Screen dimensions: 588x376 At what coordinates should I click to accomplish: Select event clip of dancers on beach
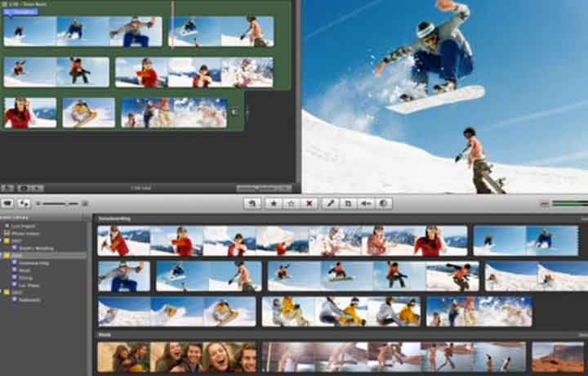click(394, 357)
